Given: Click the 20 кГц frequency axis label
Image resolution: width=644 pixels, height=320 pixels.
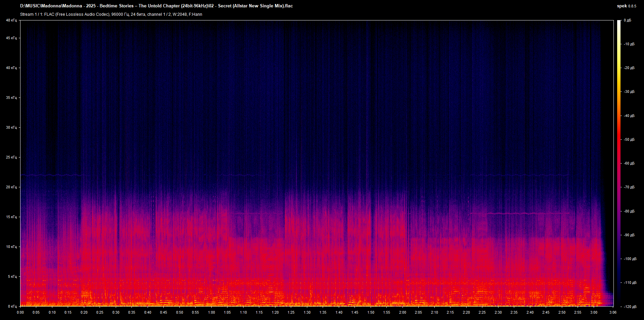Looking at the screenshot, I should point(11,187).
